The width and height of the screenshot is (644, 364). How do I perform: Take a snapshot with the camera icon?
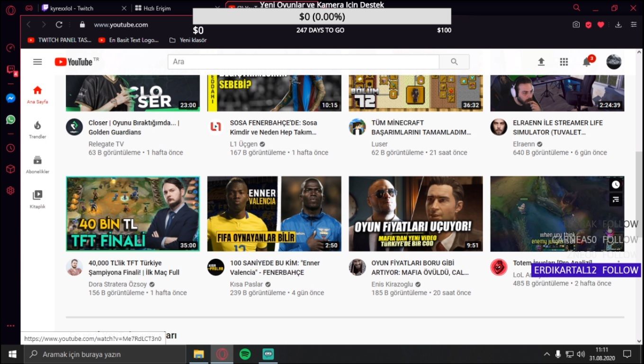[576, 25]
